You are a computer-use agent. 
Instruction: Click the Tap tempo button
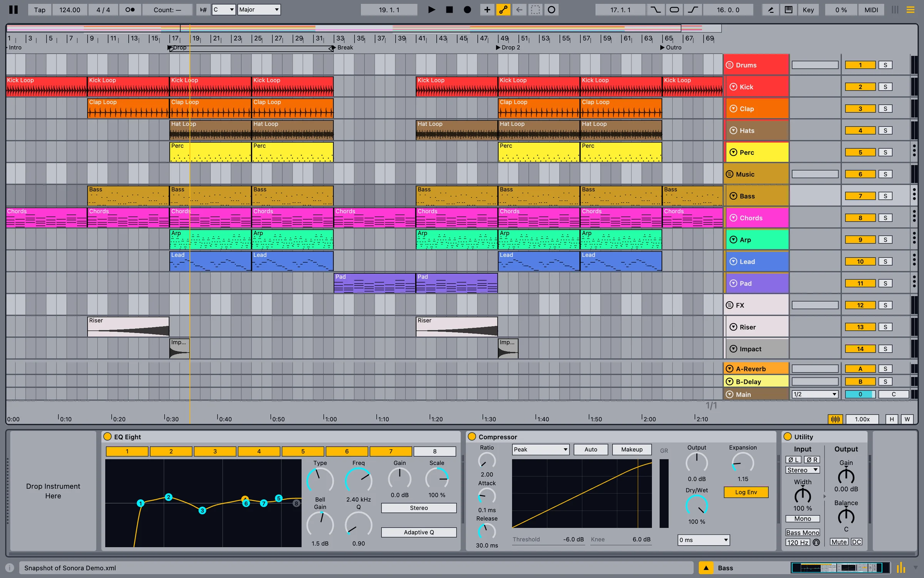tap(40, 10)
